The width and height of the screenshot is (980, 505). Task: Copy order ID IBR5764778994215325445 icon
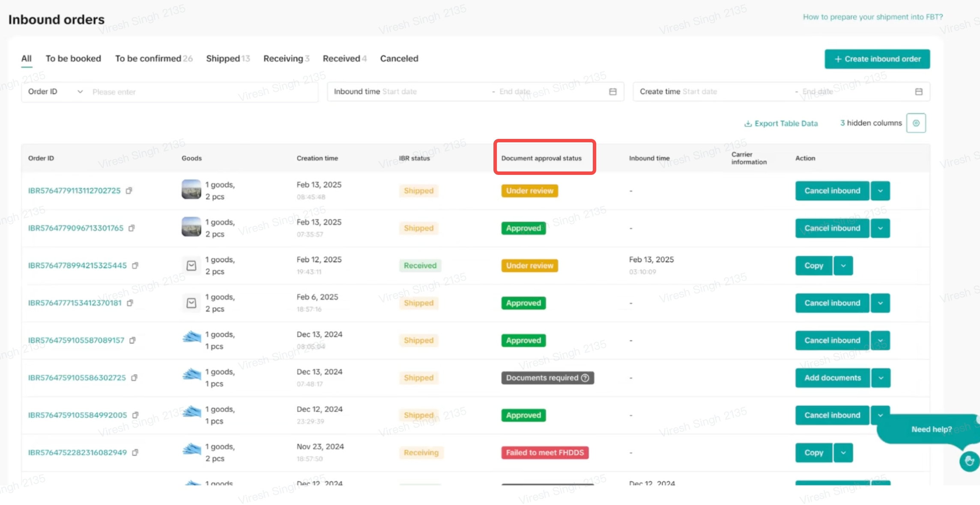tap(135, 266)
